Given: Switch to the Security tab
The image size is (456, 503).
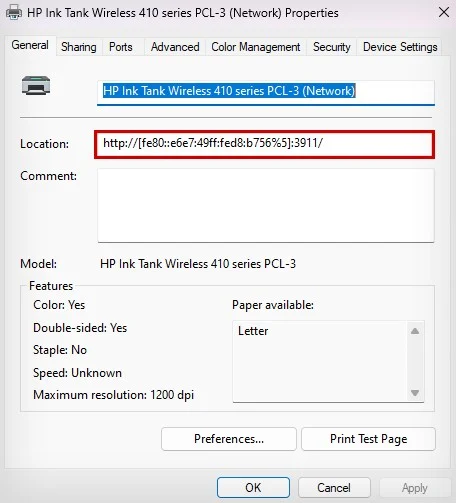Looking at the screenshot, I should click(332, 47).
